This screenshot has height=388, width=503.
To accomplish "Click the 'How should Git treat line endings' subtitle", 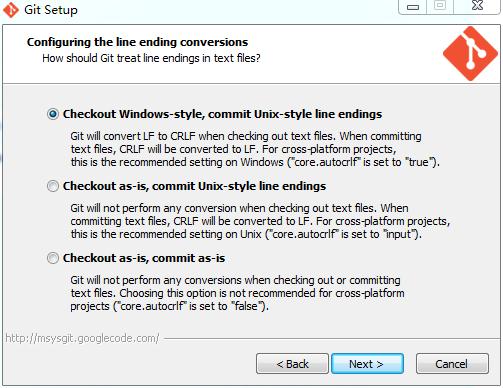I will 151,58.
